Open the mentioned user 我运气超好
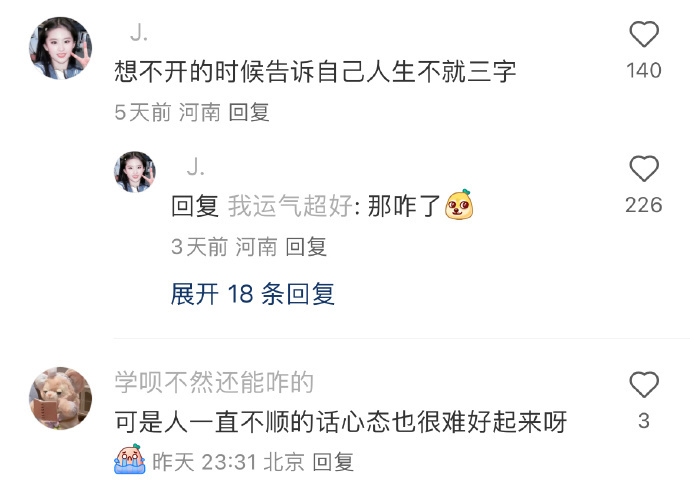Screen dimensions: 690x482 point(290,206)
